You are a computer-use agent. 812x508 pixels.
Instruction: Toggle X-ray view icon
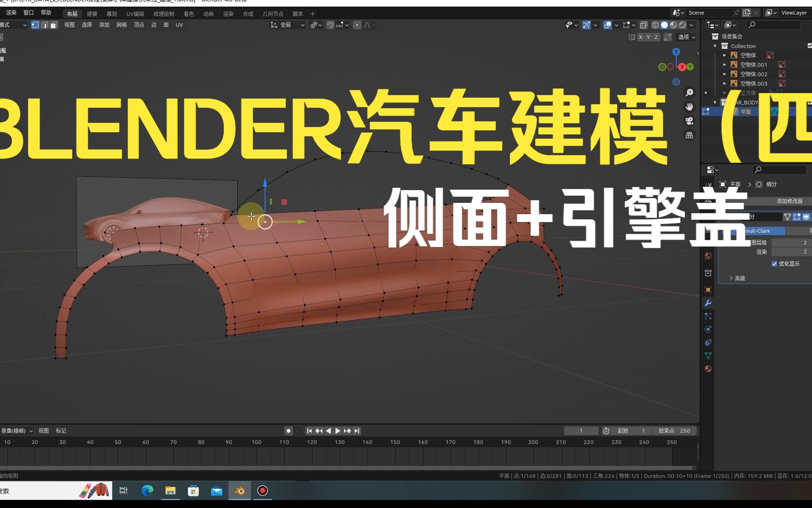point(644,25)
